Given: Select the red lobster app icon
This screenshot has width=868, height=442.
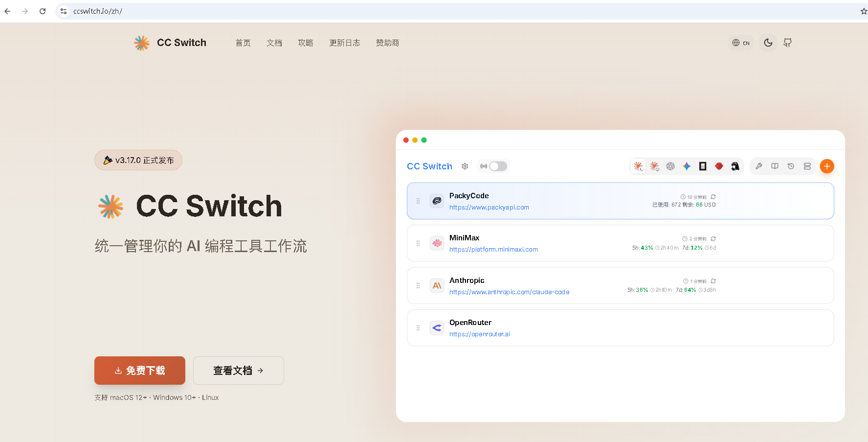Looking at the screenshot, I should [719, 166].
